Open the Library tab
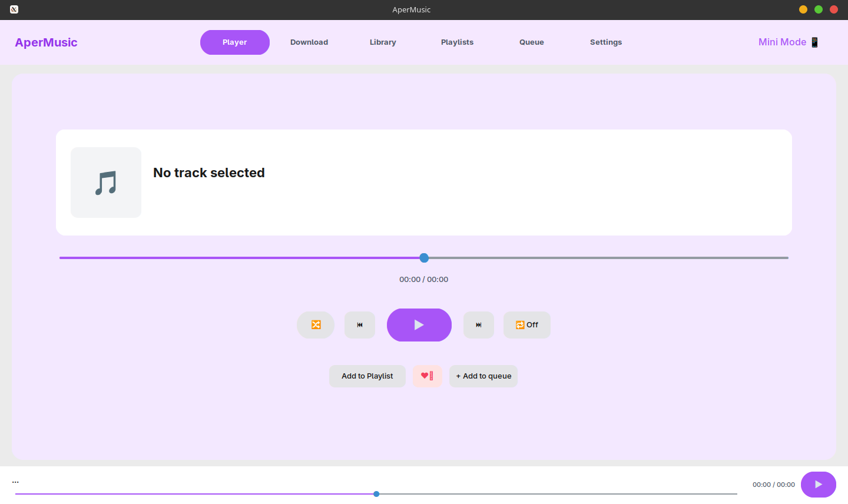848x504 pixels. click(383, 42)
